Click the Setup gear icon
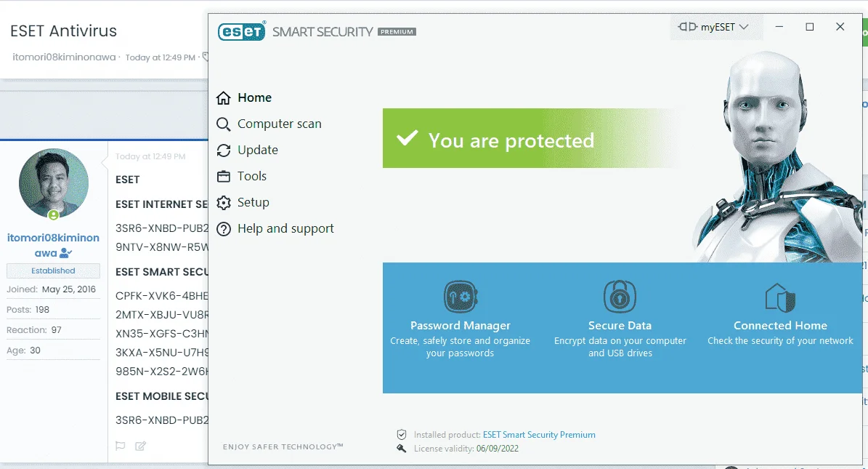 tap(224, 203)
